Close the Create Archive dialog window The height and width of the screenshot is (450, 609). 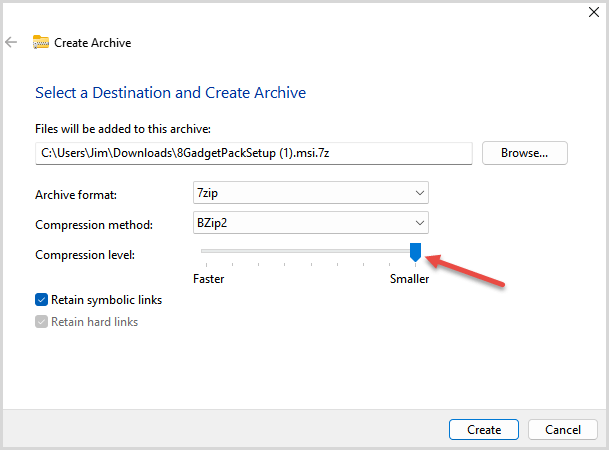pyautogui.click(x=593, y=12)
